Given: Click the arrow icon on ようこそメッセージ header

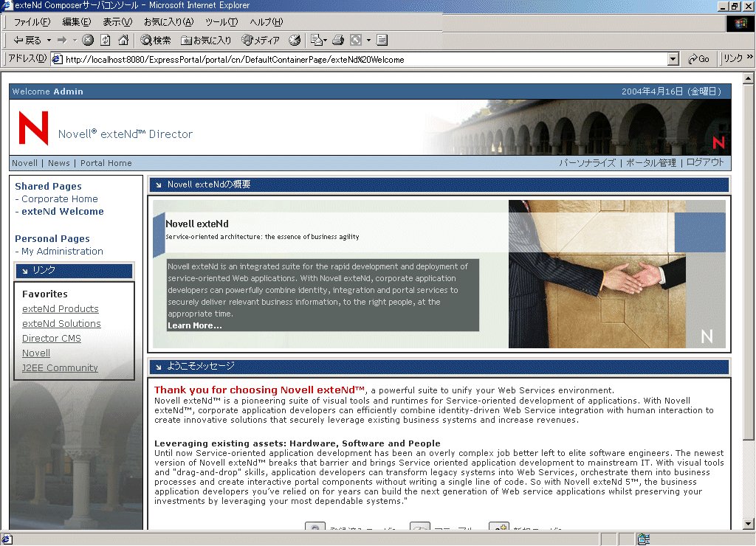Looking at the screenshot, I should (x=158, y=367).
